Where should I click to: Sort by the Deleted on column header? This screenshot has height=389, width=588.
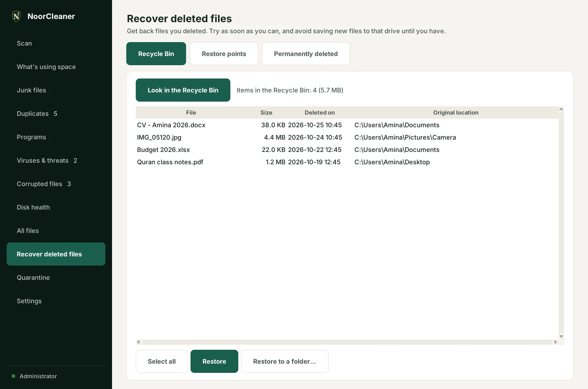click(320, 113)
